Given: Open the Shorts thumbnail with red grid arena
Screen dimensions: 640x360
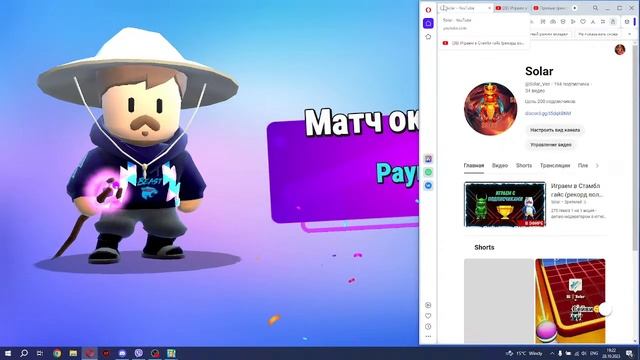Looking at the screenshot, I should coord(570,301).
